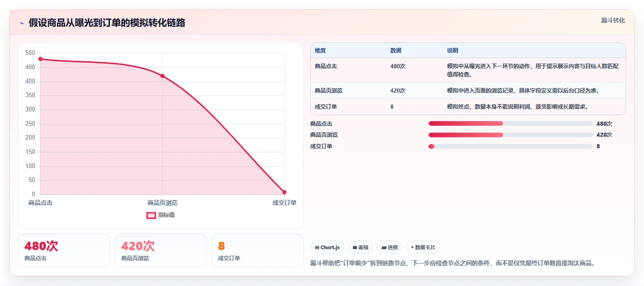
Task: Select the 商品页浏览 data point on chart
Action: (x=162, y=76)
